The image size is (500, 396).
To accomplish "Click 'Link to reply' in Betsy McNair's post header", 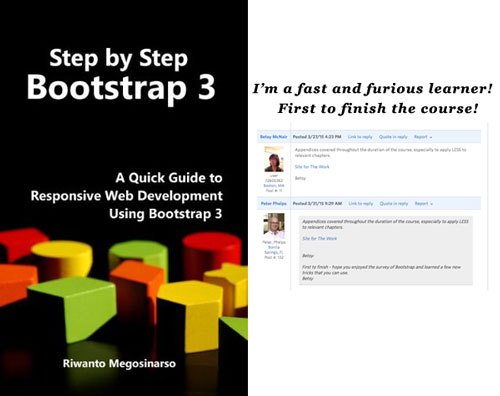I will point(360,137).
